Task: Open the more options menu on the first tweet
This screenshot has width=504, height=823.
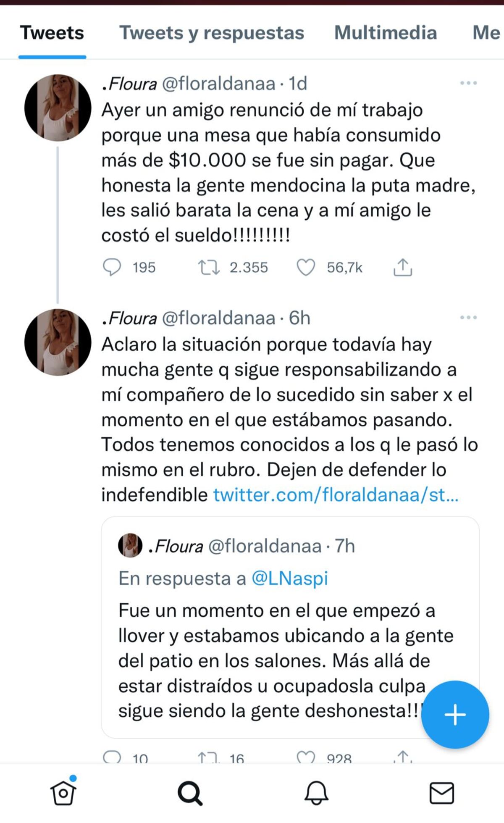Action: pos(467,82)
